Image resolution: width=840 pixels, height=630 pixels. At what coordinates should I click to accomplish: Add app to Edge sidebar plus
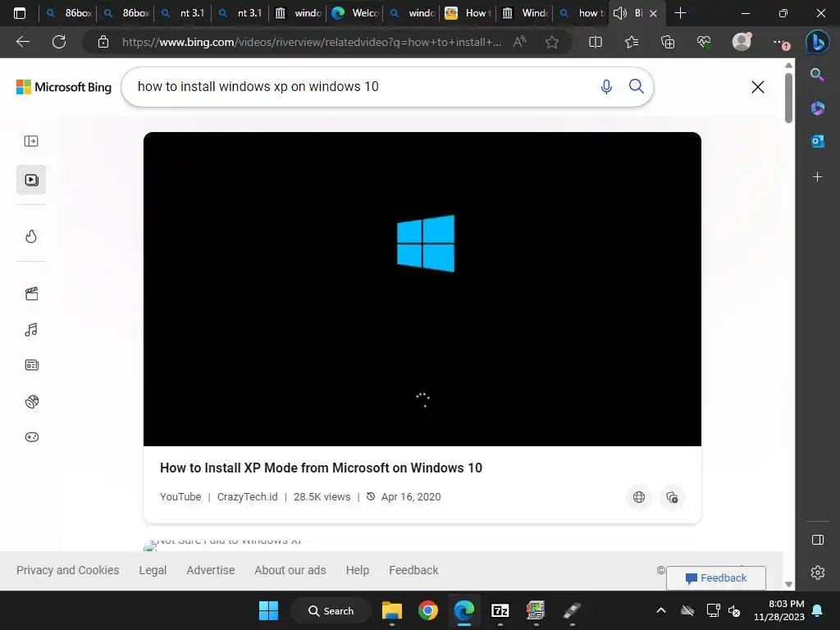[x=817, y=177]
